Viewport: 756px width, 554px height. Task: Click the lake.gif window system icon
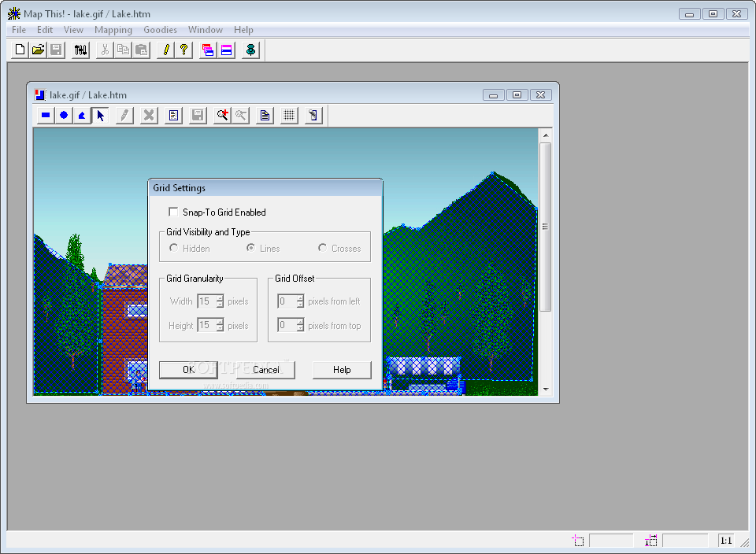tap(40, 95)
